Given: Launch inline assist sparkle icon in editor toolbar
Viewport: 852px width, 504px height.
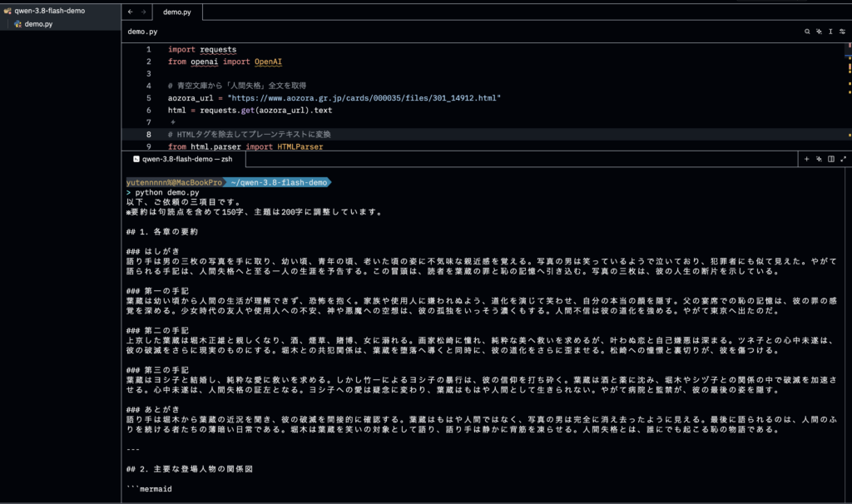Looking at the screenshot, I should pyautogui.click(x=819, y=32).
